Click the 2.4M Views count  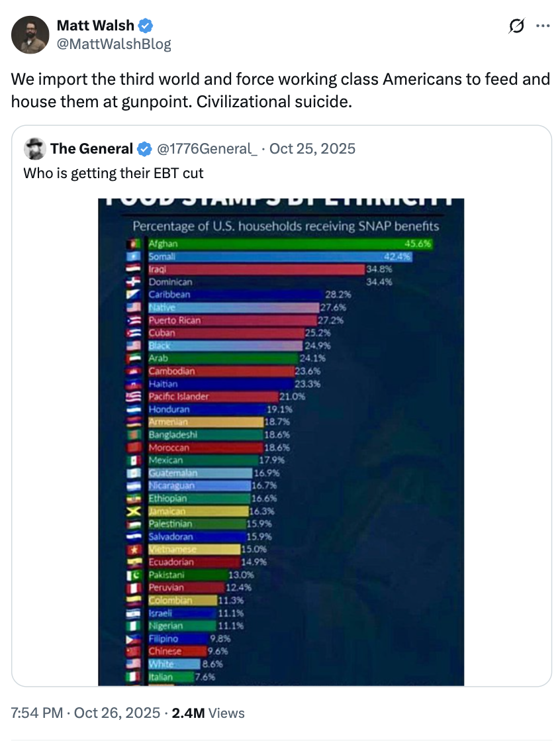(x=208, y=713)
